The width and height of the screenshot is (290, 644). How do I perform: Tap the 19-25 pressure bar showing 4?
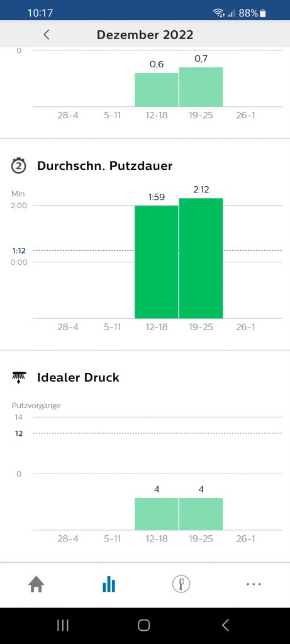(x=201, y=514)
